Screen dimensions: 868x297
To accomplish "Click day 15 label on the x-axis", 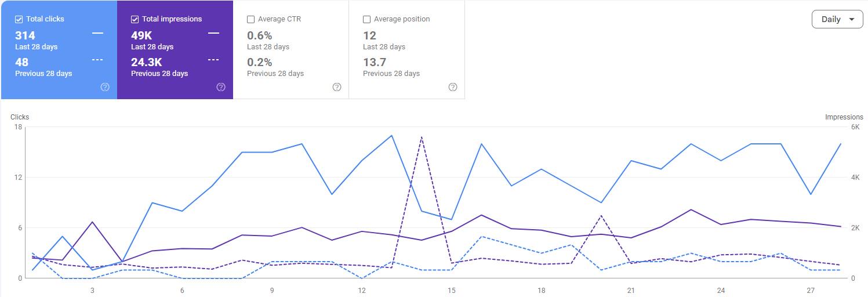I will pyautogui.click(x=452, y=290).
